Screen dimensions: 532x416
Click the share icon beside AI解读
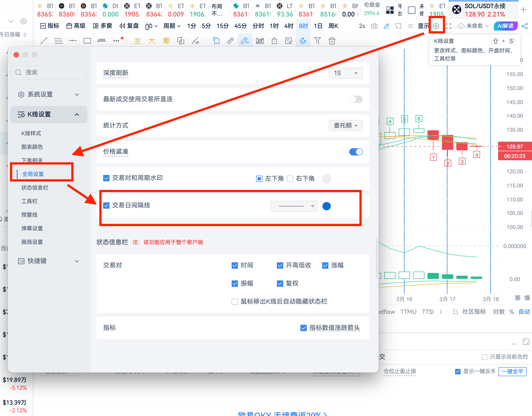pyautogui.click(x=525, y=26)
